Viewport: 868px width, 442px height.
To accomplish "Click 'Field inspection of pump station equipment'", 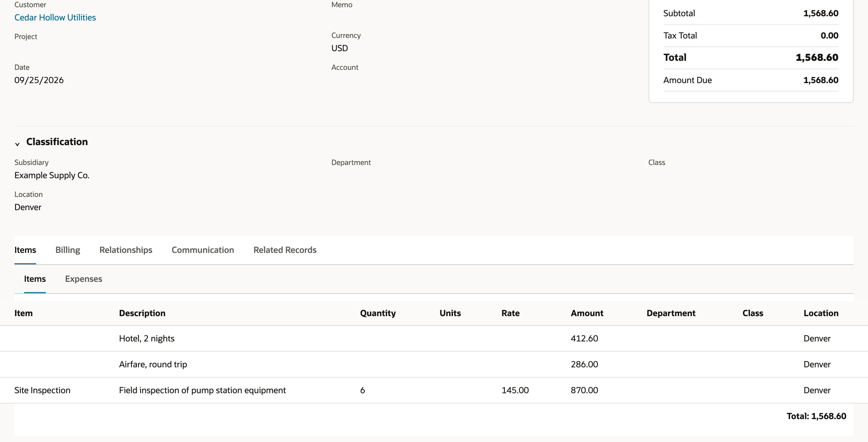I will coord(202,390).
